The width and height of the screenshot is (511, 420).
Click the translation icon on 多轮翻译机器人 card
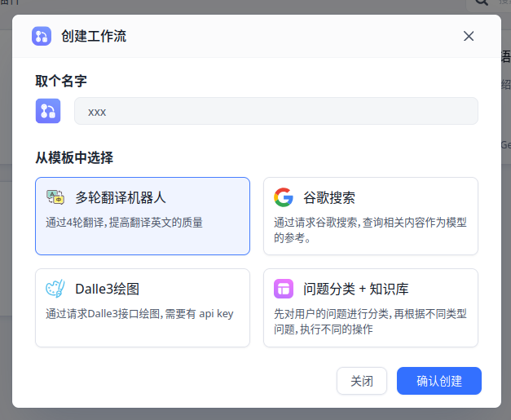(55, 197)
